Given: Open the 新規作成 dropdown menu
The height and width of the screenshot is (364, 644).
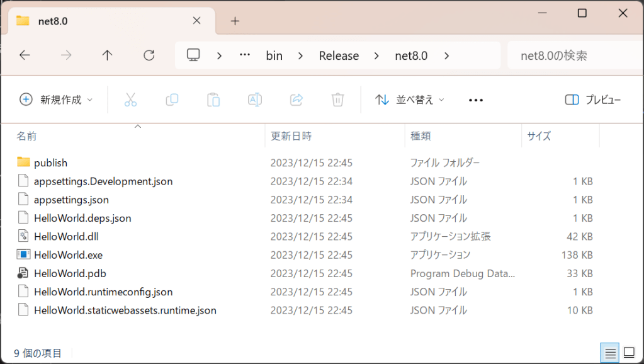Looking at the screenshot, I should 56,100.
